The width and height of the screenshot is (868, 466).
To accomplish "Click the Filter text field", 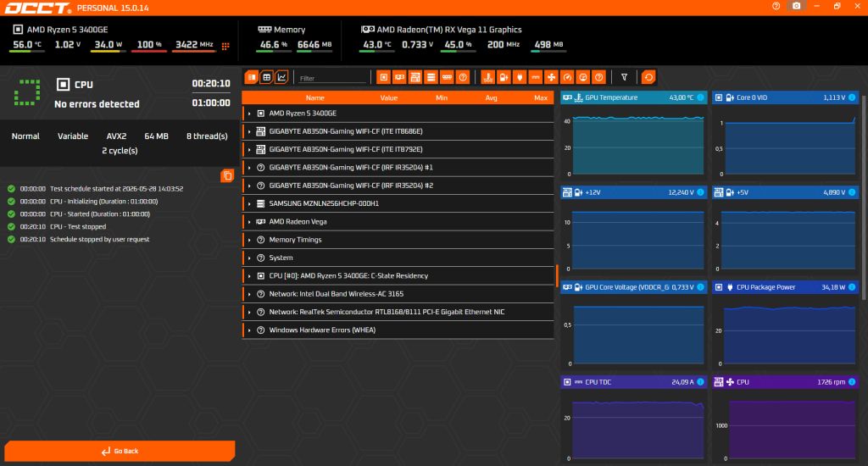I will point(332,78).
